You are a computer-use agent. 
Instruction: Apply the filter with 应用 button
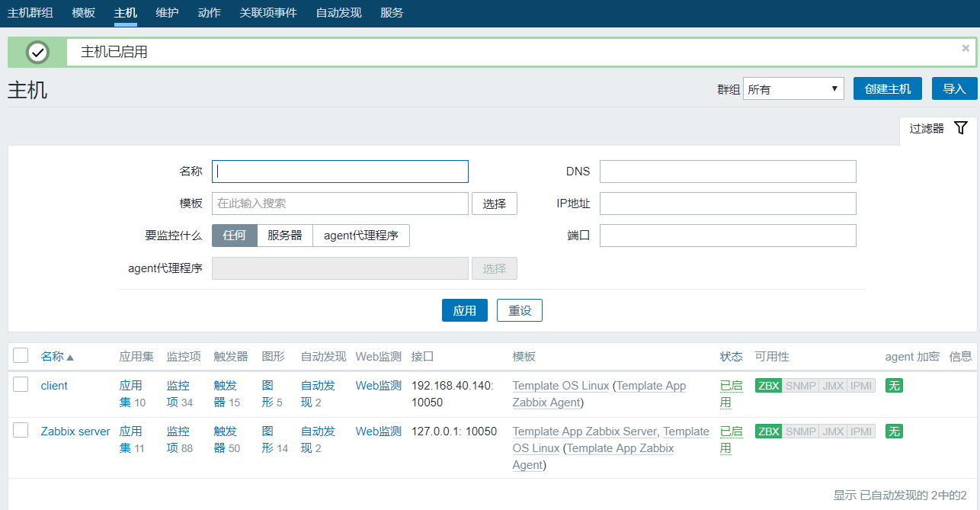coord(465,310)
